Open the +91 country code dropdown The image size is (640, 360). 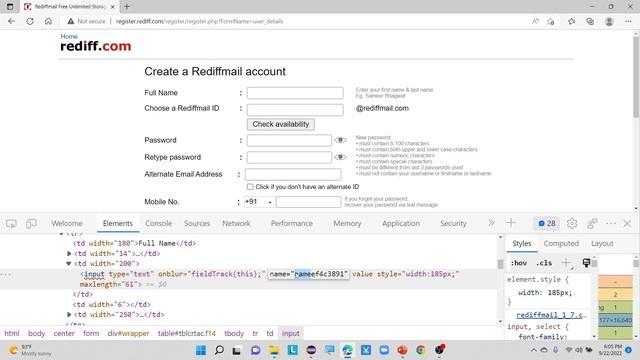click(259, 202)
